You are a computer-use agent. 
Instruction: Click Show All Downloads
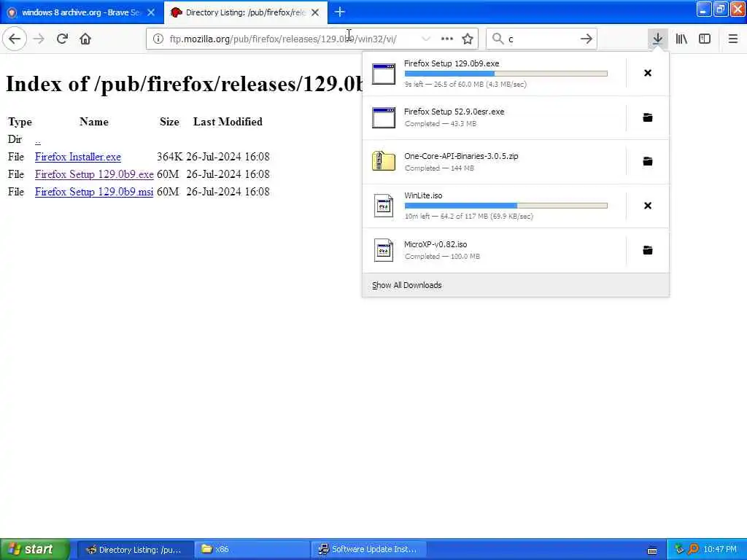(x=407, y=285)
